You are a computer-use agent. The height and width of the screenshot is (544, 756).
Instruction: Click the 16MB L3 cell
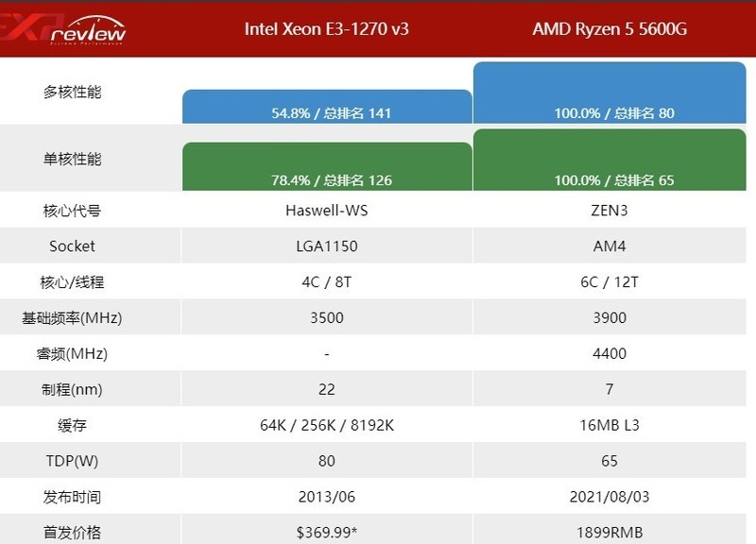pyautogui.click(x=610, y=425)
